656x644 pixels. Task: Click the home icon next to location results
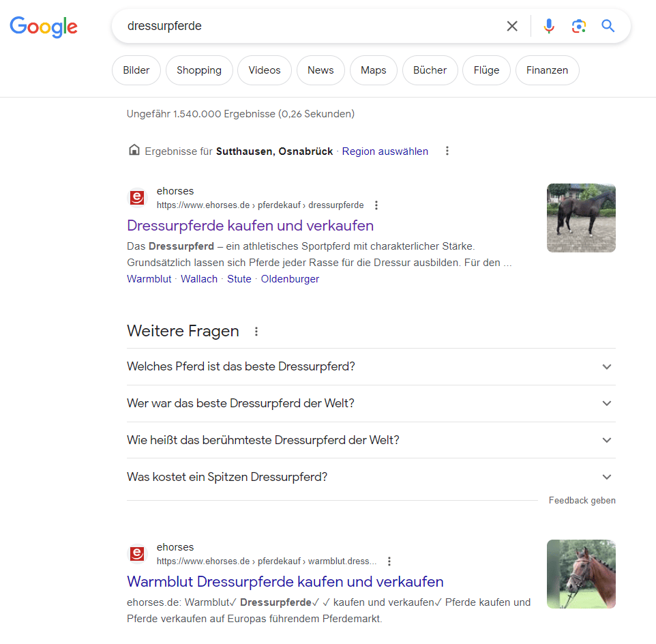click(x=134, y=150)
